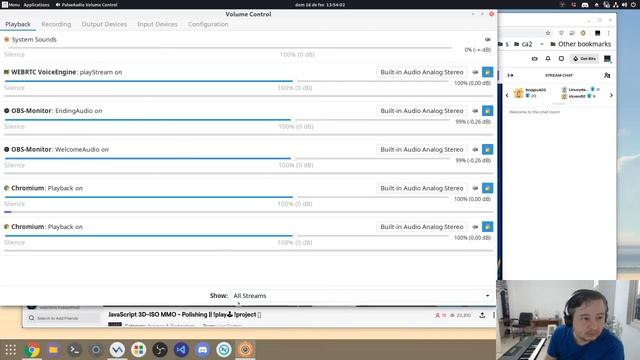Launch Google Chrome from the dock
The image size is (640, 360).
coord(32,350)
